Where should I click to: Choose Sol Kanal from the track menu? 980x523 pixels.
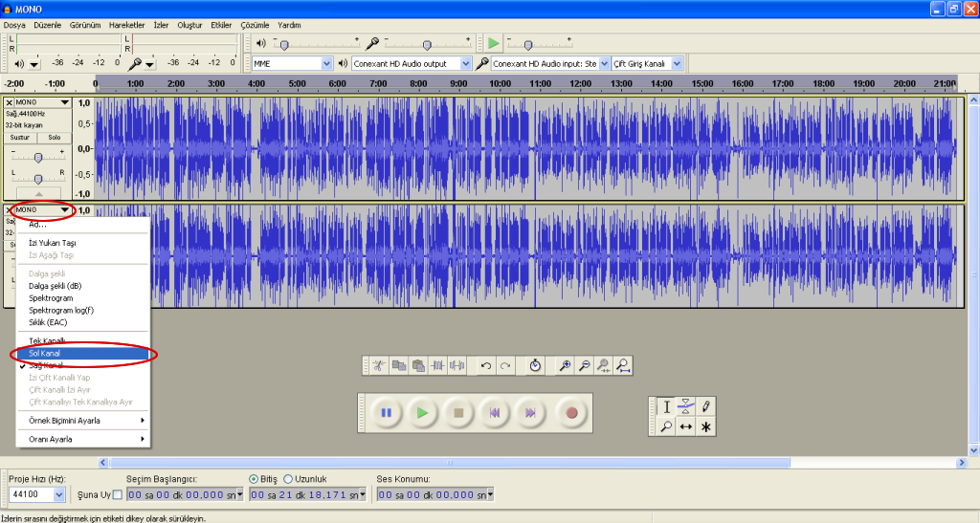tap(83, 353)
